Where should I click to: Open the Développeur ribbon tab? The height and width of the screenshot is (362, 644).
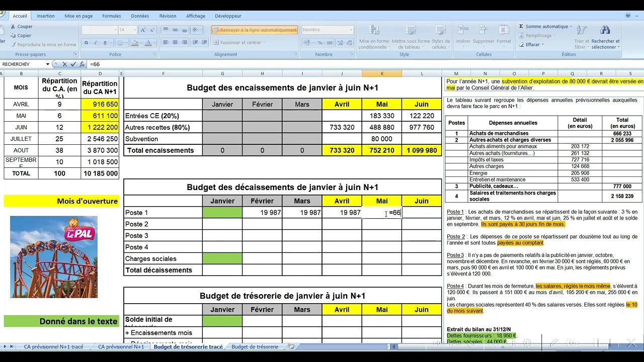click(x=228, y=16)
